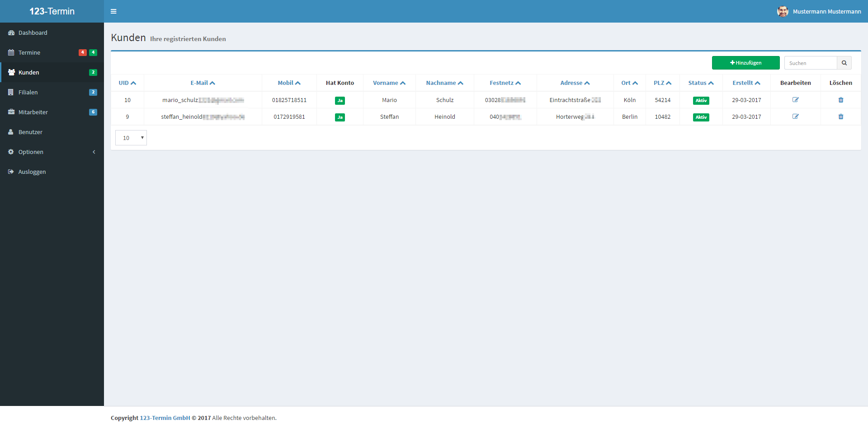
Task: Sort customers by Nachname column header
Action: (444, 83)
